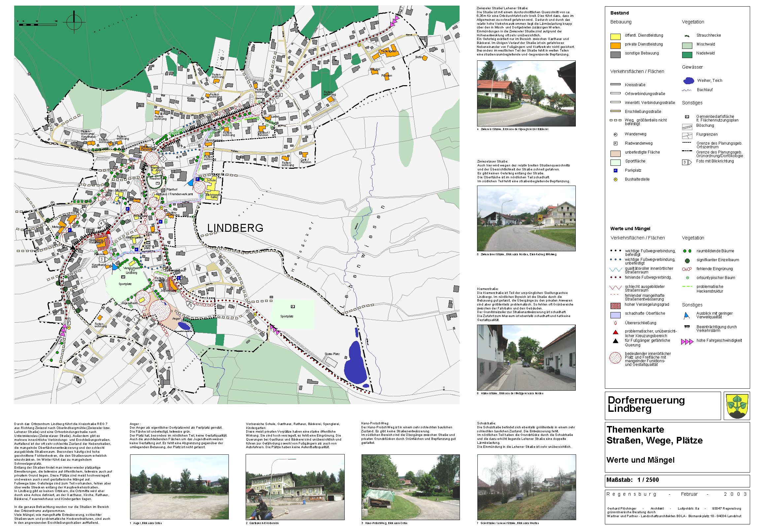The image size is (762, 532).
Task: Click the blue Parkplatz legend icon
Action: coord(615,171)
